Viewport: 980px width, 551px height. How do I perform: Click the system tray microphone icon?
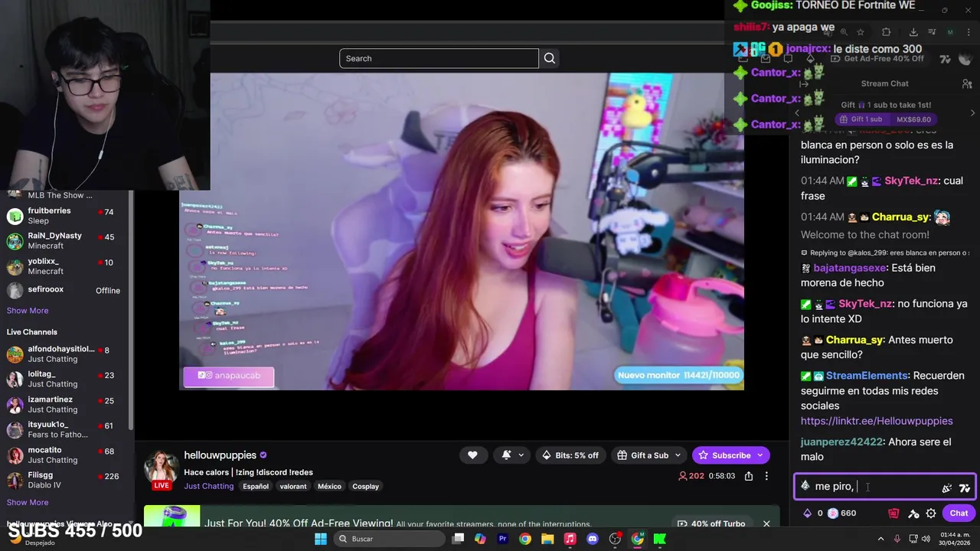coord(897,539)
